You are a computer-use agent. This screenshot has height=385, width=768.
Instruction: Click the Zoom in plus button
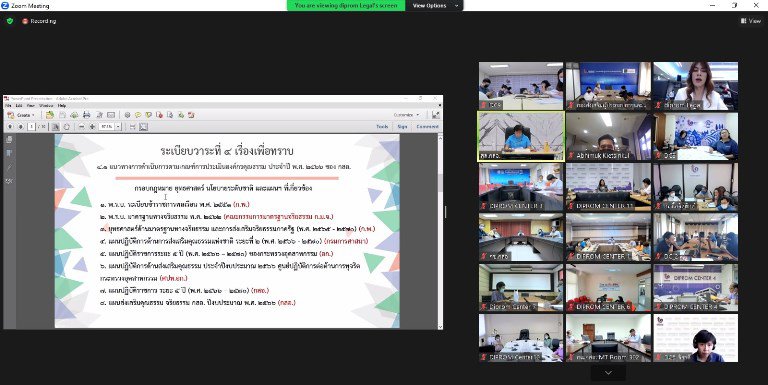[92, 126]
